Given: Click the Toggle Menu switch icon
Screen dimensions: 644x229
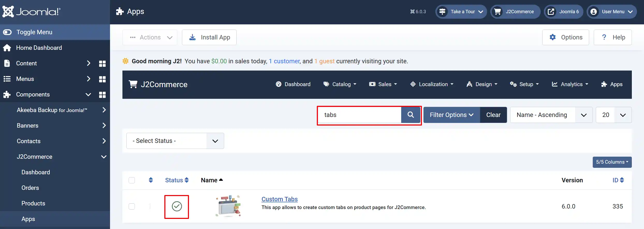Looking at the screenshot, I should pyautogui.click(x=7, y=32).
